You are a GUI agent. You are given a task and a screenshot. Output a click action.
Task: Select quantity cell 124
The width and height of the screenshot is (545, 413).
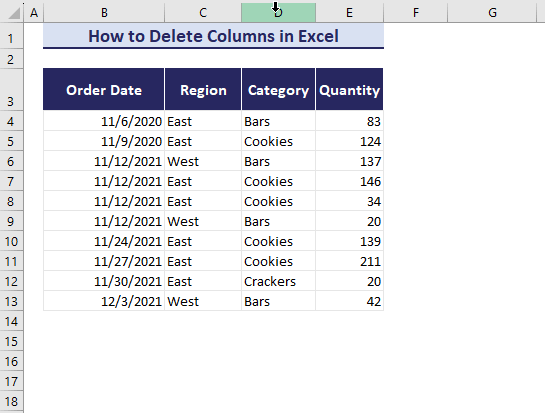[x=349, y=141]
